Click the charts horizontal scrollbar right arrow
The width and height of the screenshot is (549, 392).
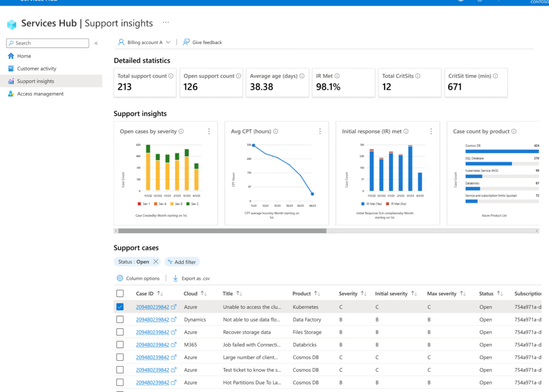point(536,231)
